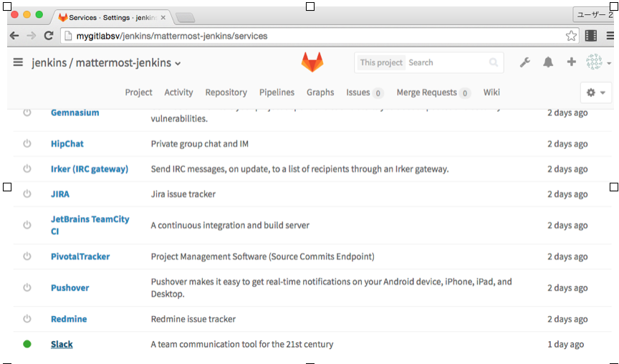Click the power icon for Irker
This screenshot has height=364, width=619.
[x=27, y=169]
